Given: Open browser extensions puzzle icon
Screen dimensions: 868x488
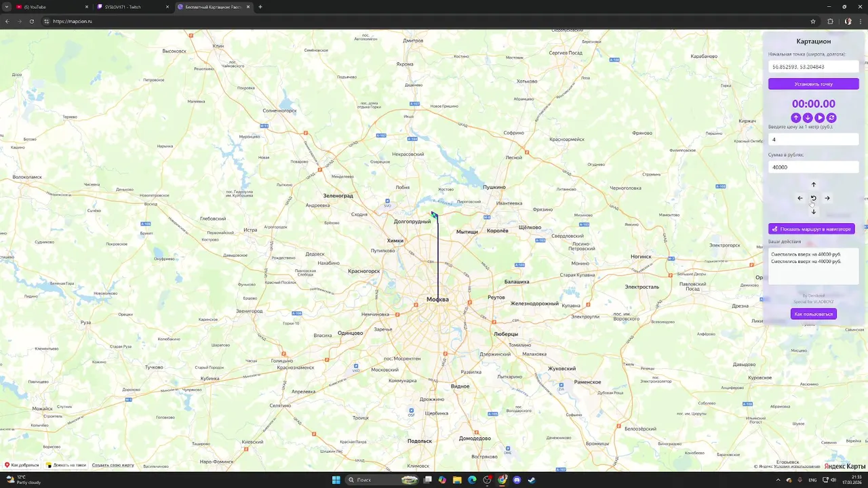Looking at the screenshot, I should [830, 22].
